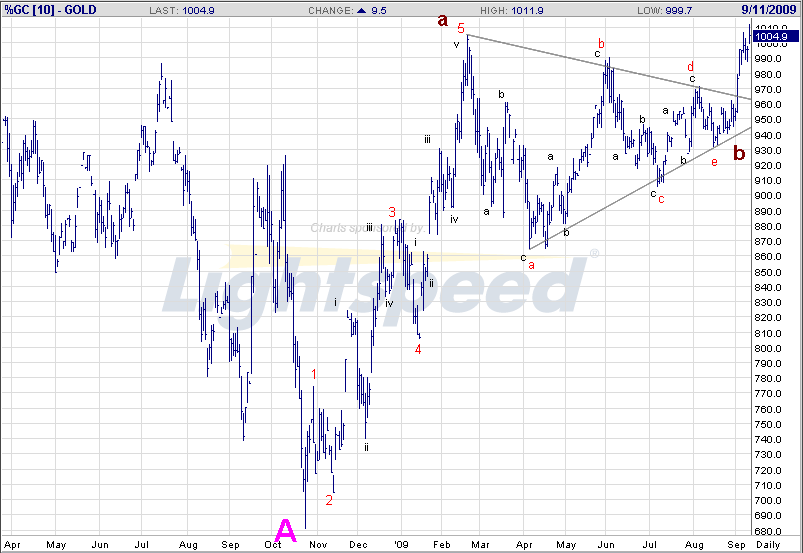Click the large dark-red wave b label
803x553 pixels.
coord(739,153)
